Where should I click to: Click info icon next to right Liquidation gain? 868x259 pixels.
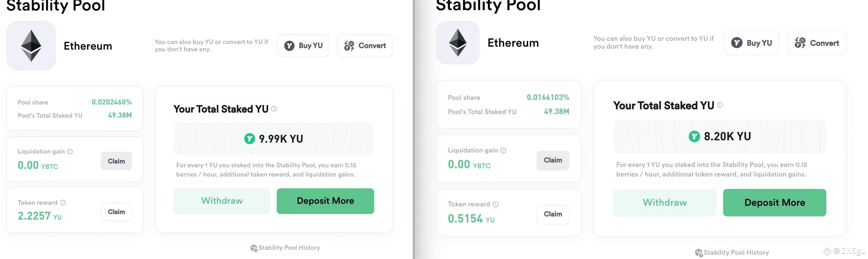pyautogui.click(x=503, y=151)
